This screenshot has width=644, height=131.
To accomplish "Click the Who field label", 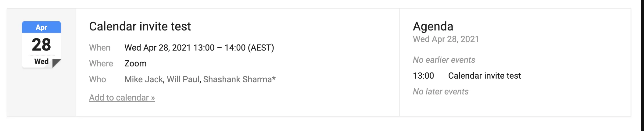I will [x=98, y=79].
